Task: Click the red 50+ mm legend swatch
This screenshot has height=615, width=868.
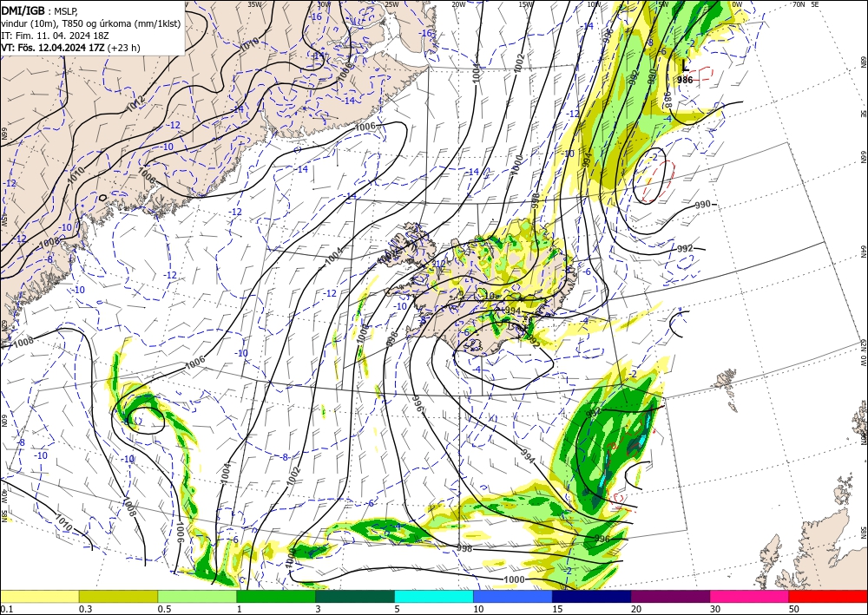Action: [829, 597]
